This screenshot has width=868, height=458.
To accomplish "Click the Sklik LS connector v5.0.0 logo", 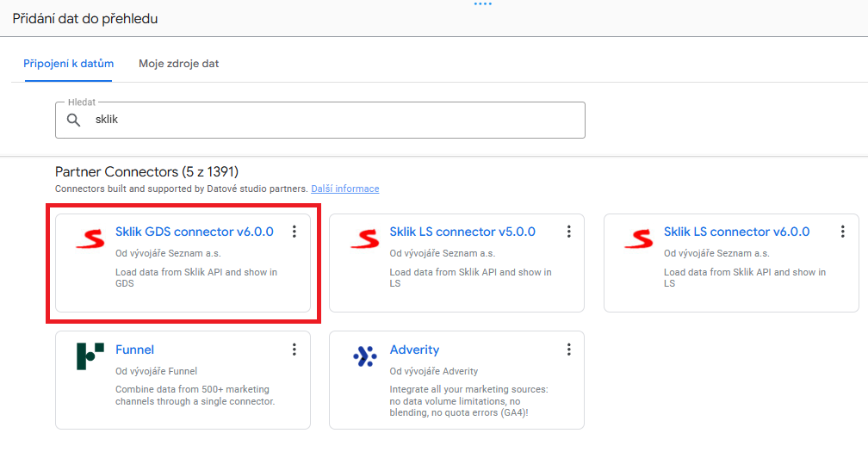I will [x=365, y=238].
